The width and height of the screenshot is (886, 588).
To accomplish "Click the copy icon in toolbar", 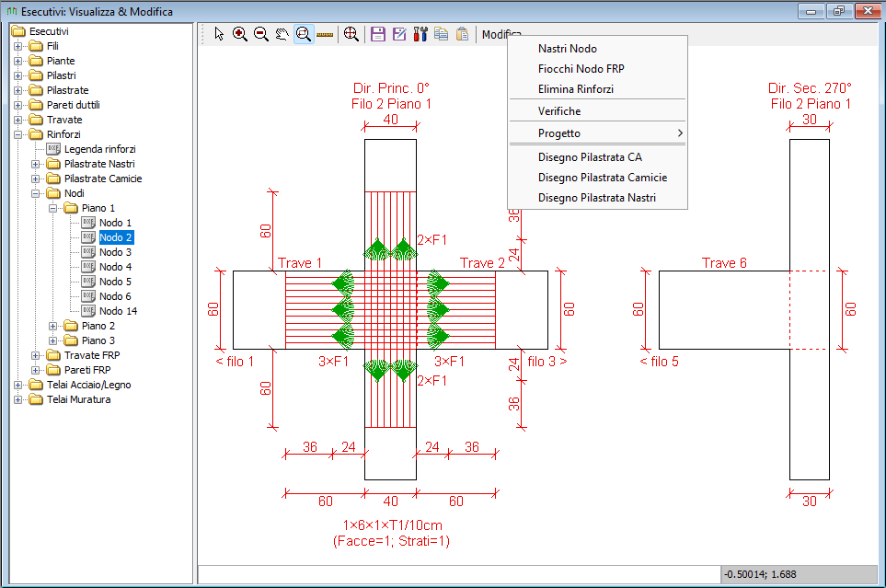I will click(442, 34).
